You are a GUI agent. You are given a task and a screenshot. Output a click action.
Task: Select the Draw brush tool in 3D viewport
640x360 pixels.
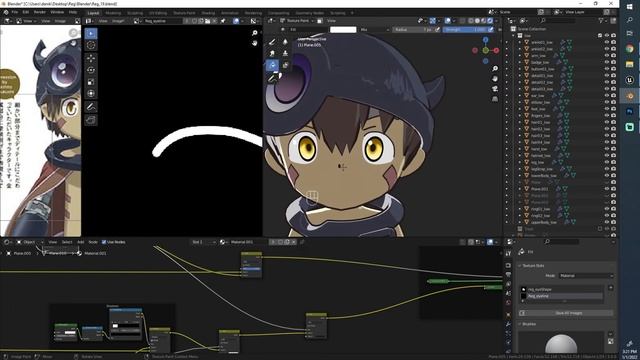tap(273, 42)
